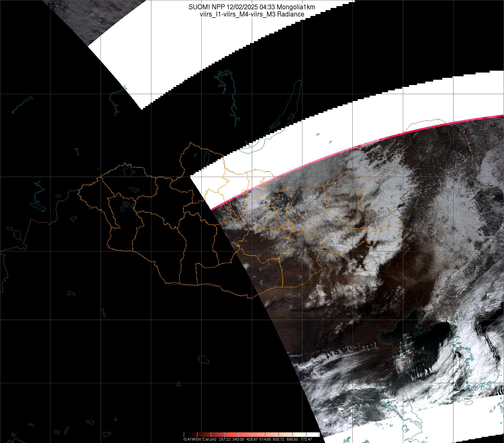
Task: Click the '257.22' colorbar value
Action: pyautogui.click(x=225, y=440)
